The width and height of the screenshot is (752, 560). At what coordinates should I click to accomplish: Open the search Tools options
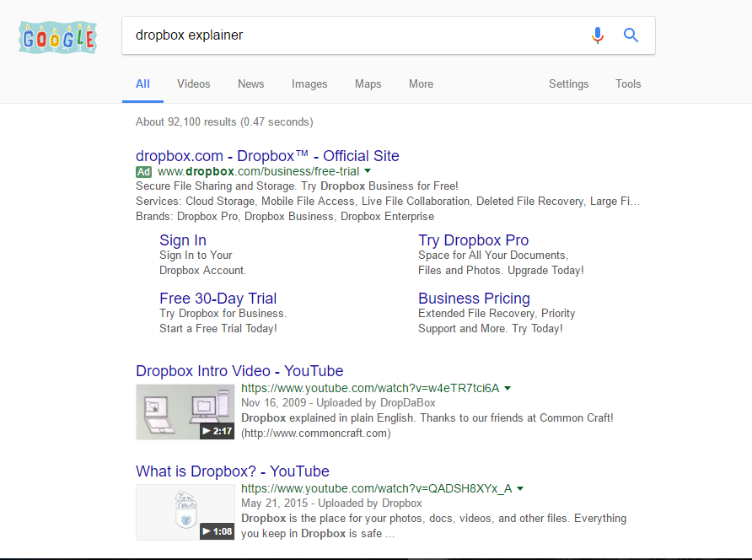(628, 84)
